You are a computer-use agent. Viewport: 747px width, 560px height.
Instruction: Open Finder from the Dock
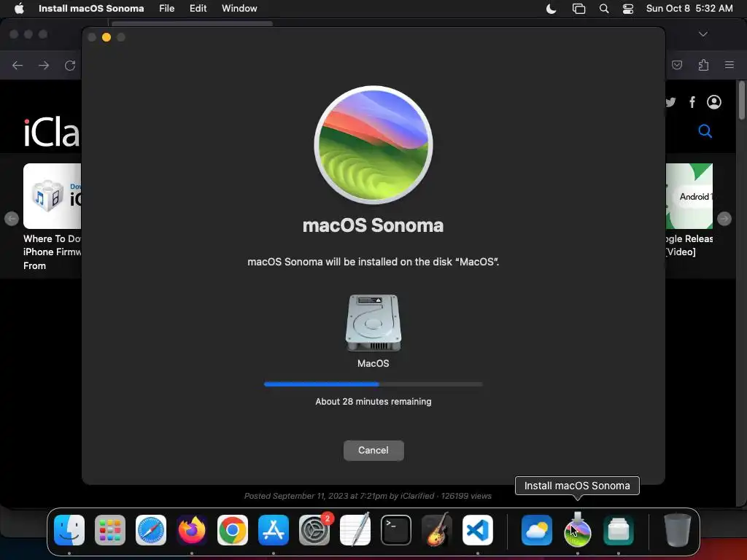click(x=69, y=530)
